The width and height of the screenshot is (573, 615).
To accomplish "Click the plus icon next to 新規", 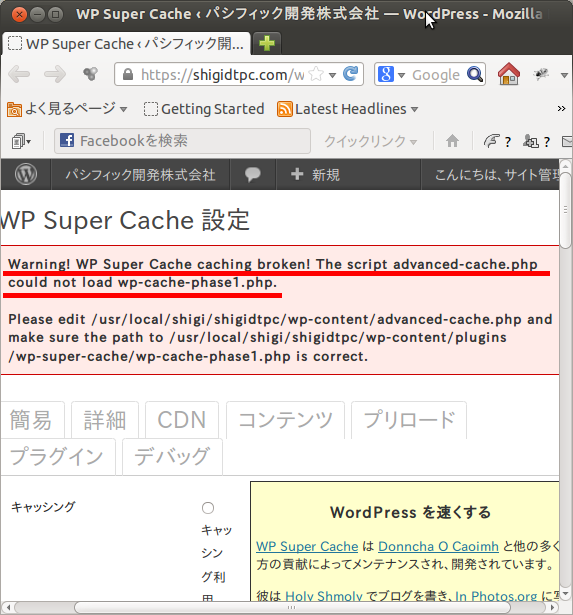I will 297,174.
